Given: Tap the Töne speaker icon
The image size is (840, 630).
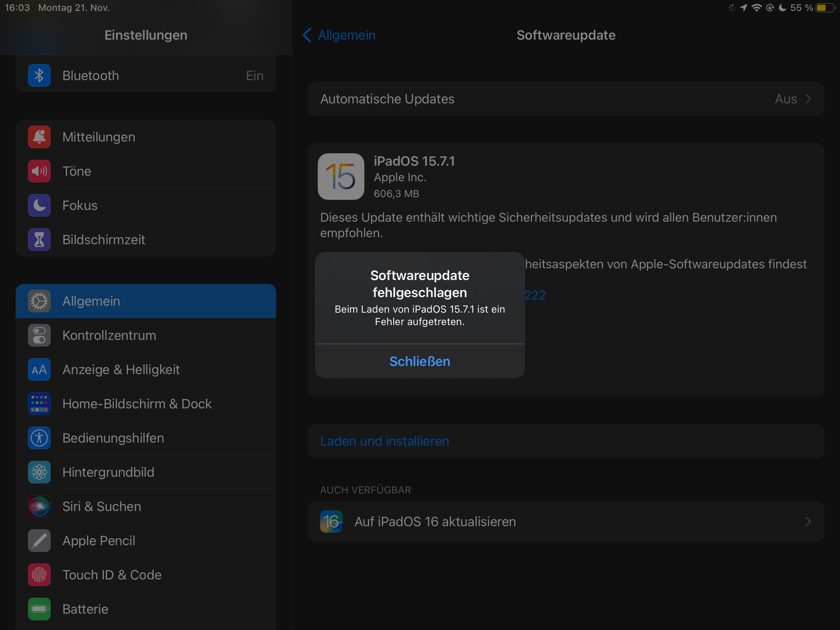Looking at the screenshot, I should tap(39, 171).
